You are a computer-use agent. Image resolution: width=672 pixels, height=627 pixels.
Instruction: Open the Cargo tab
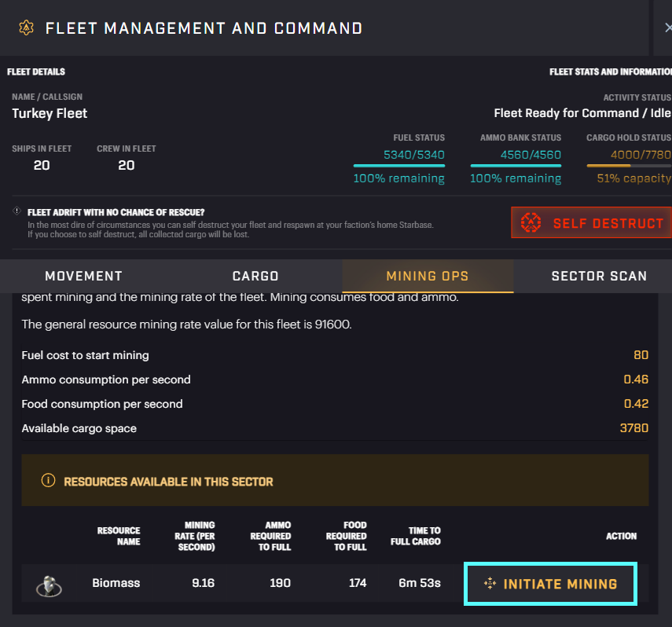[255, 276]
